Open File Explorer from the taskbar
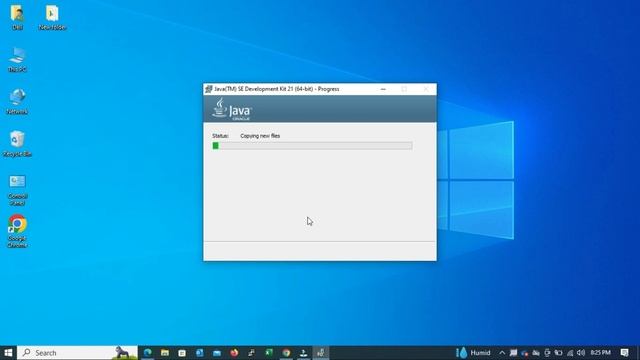640x360 pixels. [165, 353]
